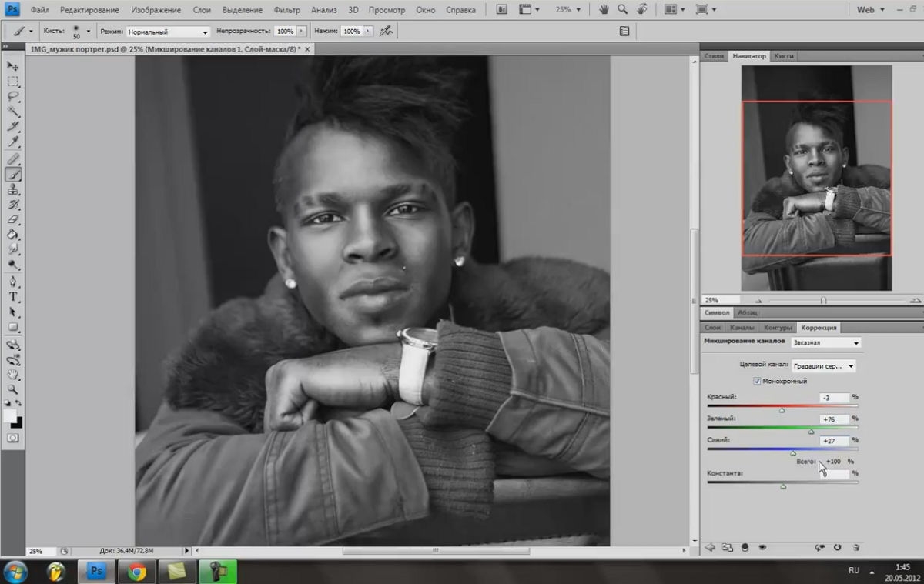Reset channel mixer to defaults button

tap(837, 547)
